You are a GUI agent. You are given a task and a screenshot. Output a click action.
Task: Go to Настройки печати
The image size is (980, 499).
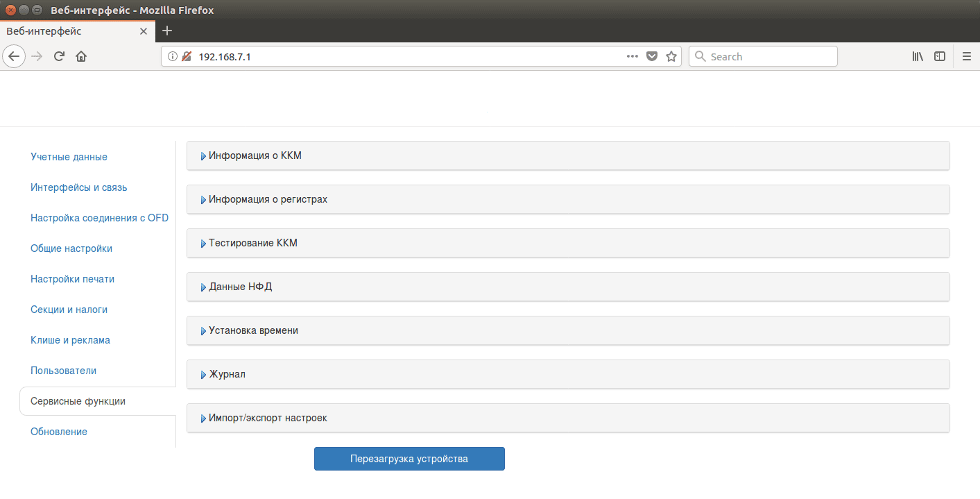72,279
